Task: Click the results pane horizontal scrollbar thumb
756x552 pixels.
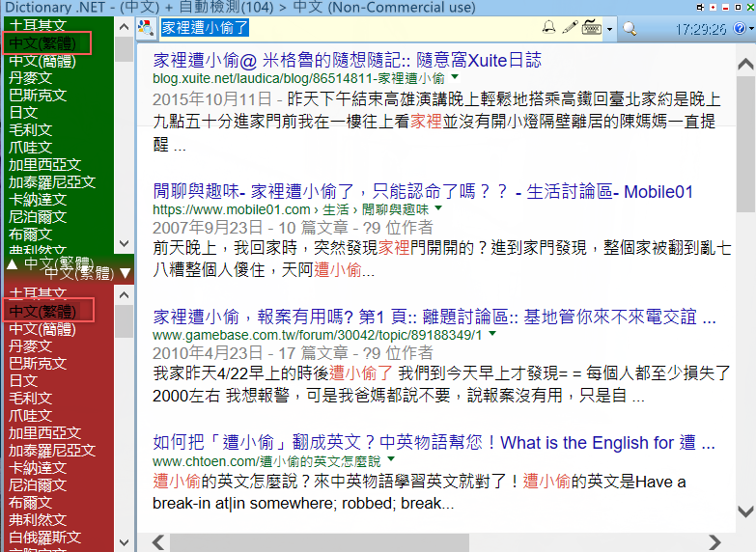Action: (x=319, y=542)
